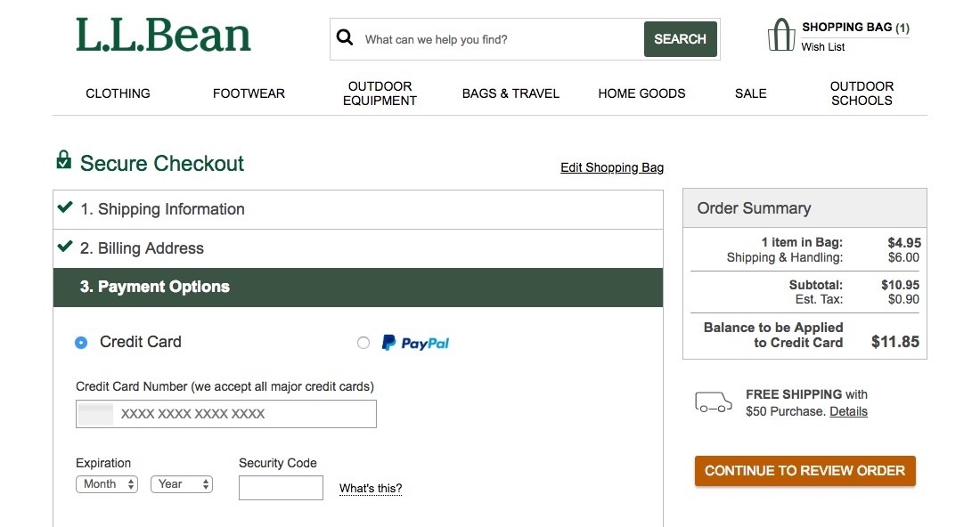The image size is (980, 527).
Task: Select the PayPal radio button
Action: [363, 343]
